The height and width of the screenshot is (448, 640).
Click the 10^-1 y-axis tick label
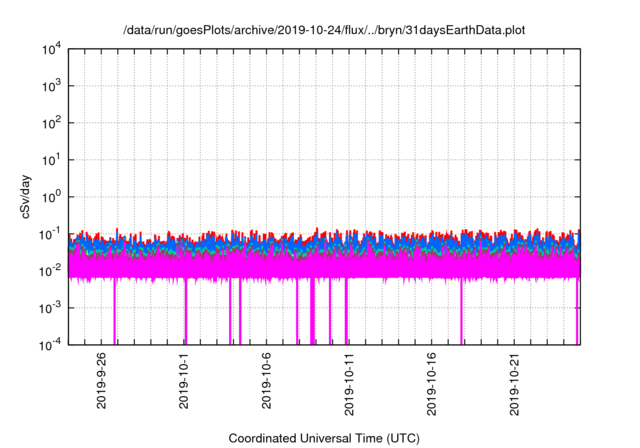pyautogui.click(x=51, y=235)
